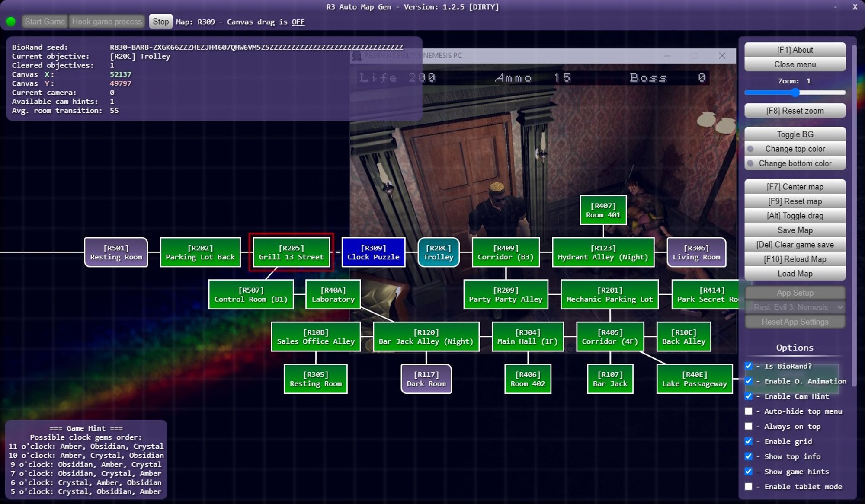Open Change bottom color picker
This screenshot has width=865, height=504.
coord(795,163)
